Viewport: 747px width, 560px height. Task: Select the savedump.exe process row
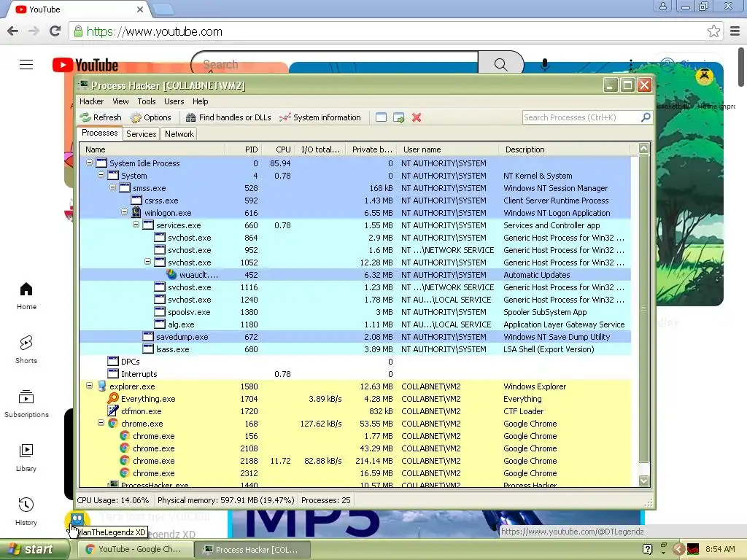click(x=355, y=337)
